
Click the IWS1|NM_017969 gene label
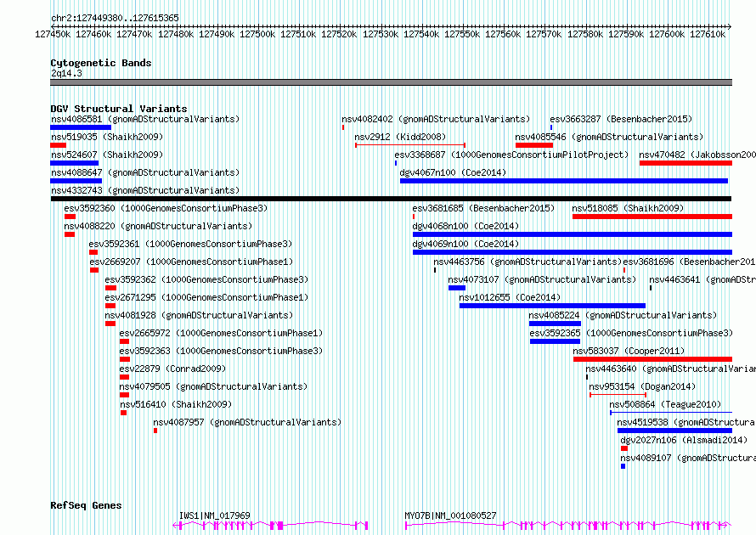point(215,515)
